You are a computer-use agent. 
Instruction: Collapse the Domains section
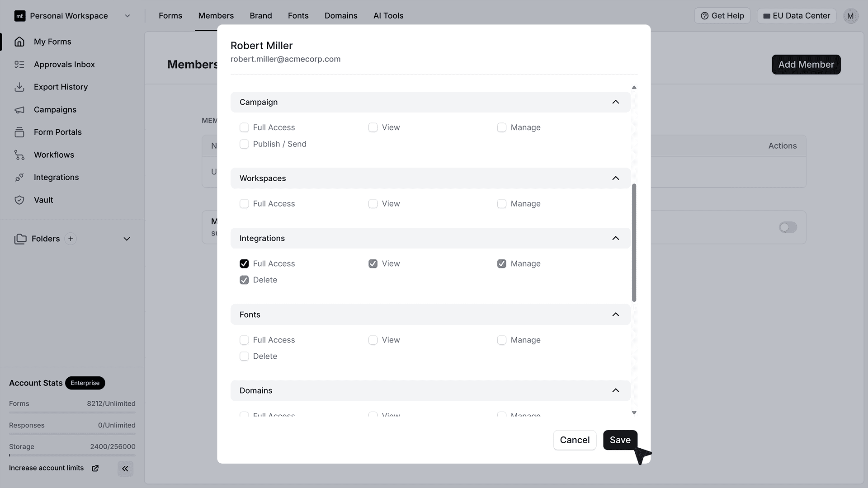[x=616, y=390]
